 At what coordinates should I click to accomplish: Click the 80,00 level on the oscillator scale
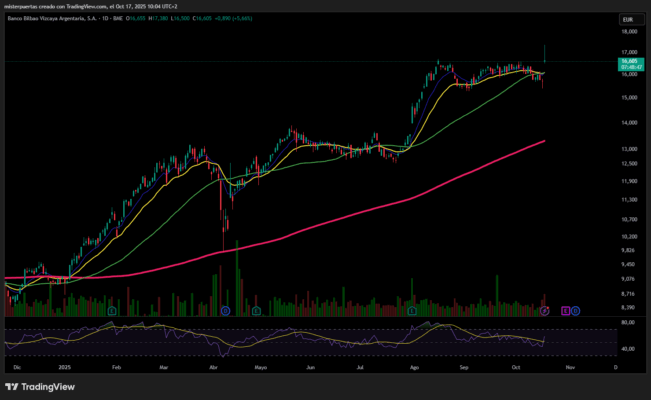[627, 323]
